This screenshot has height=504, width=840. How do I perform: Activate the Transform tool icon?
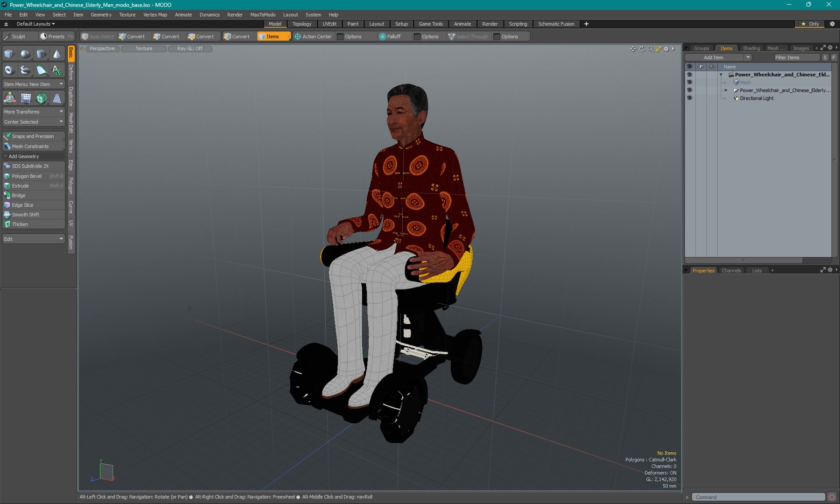9,98
